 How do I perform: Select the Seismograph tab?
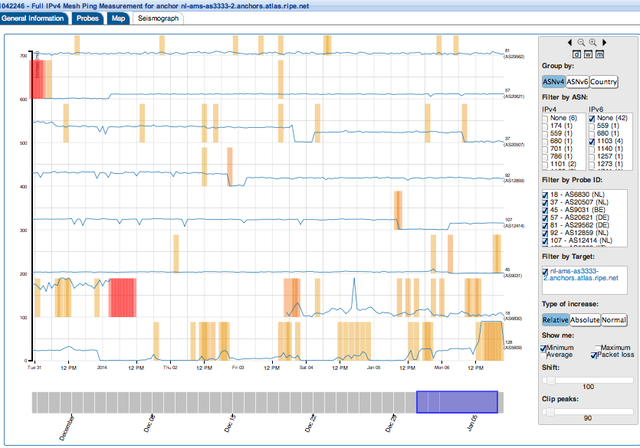(x=158, y=18)
